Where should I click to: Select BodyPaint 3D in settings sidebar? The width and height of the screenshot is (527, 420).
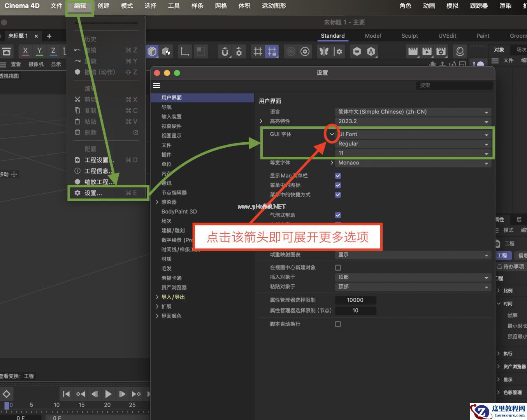179,212
